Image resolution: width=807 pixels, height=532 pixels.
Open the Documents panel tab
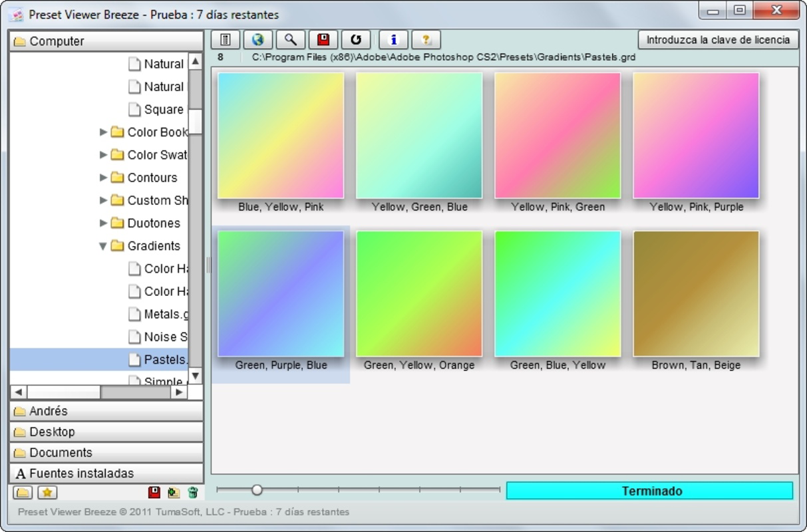pos(106,453)
